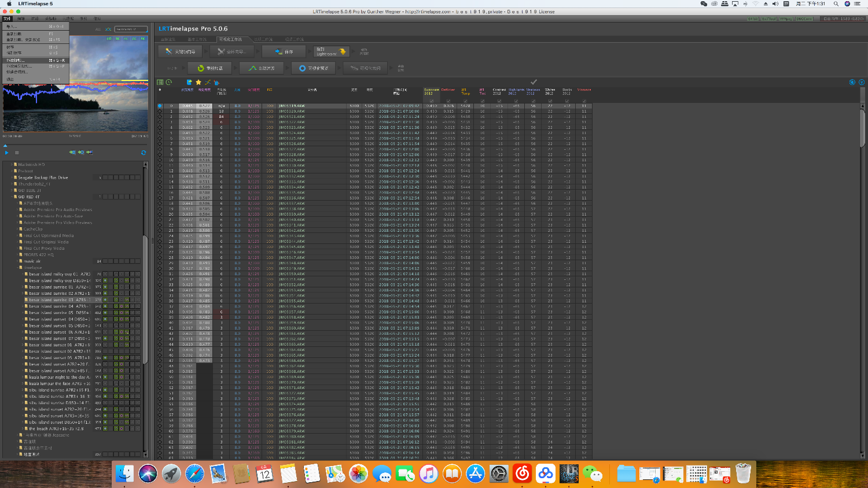
Task: Open the 文件 menu in menu bar
Action: click(7, 19)
